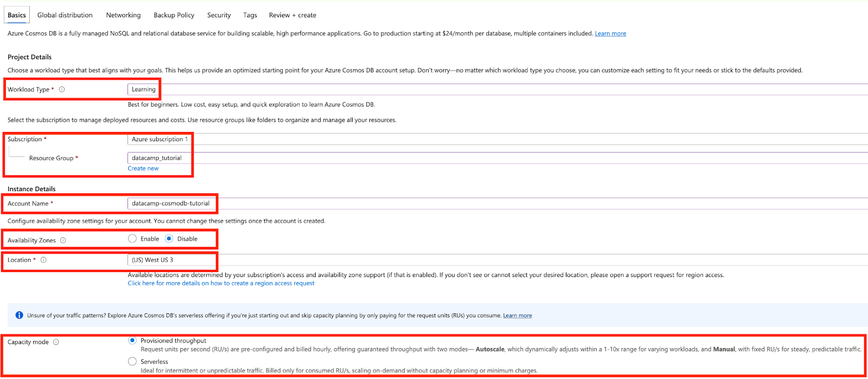Viewport: 868px width, 379px height.
Task: Go to the Tags tab
Action: click(x=250, y=15)
